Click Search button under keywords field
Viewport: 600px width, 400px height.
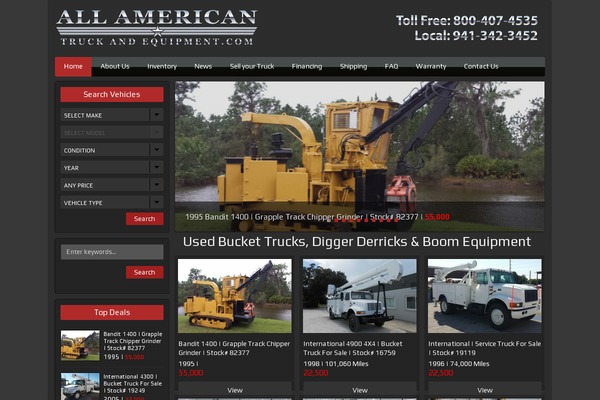145,272
